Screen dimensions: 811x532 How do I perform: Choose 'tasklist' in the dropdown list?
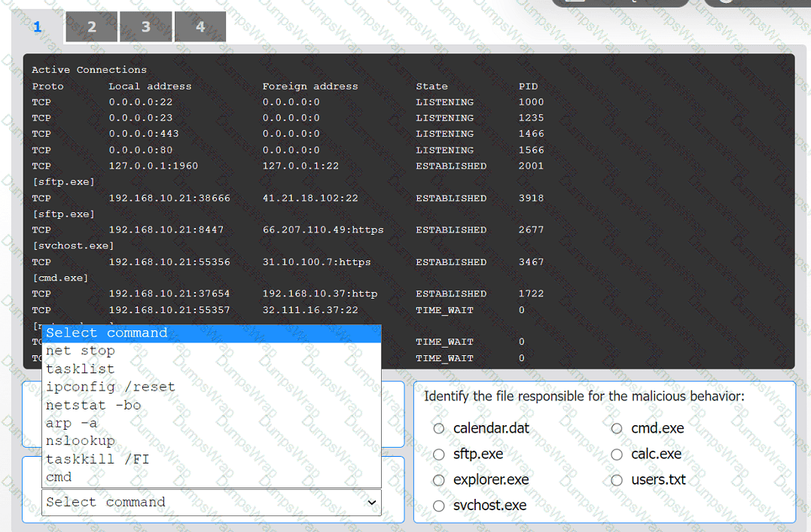point(80,369)
